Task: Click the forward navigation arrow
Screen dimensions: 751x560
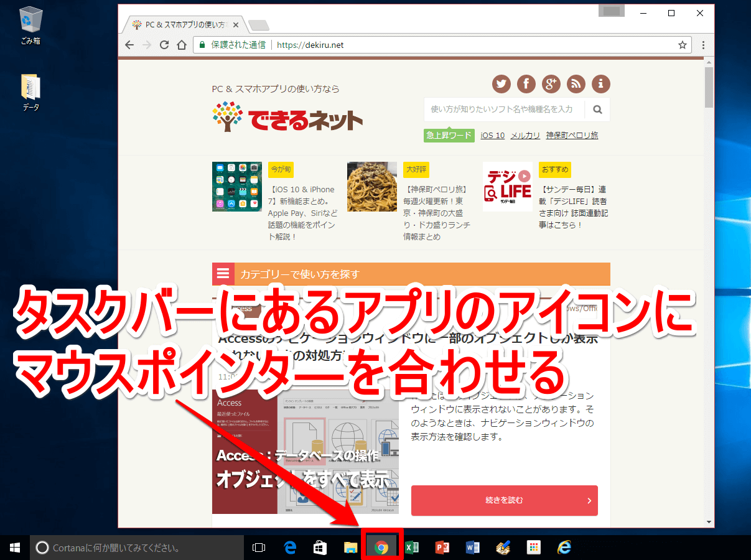Action: pos(147,45)
